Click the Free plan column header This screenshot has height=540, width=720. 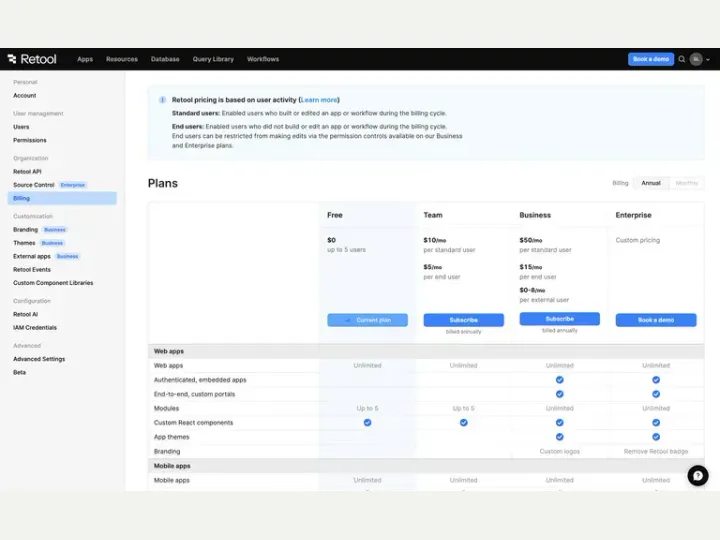point(335,215)
